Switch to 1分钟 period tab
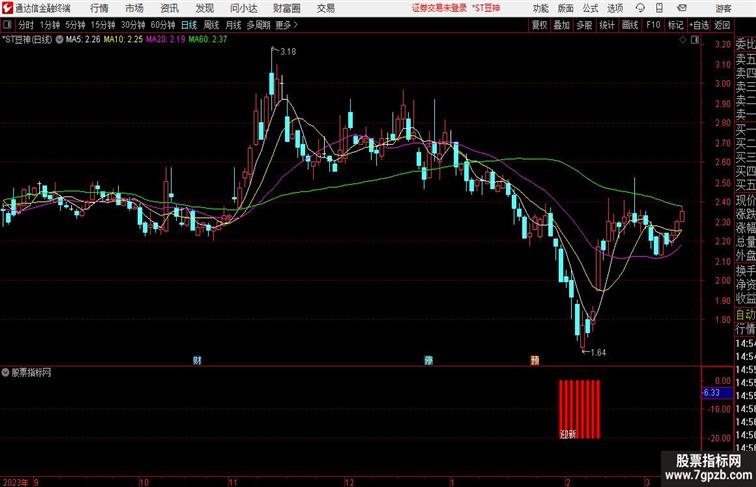The width and height of the screenshot is (756, 487). point(50,25)
